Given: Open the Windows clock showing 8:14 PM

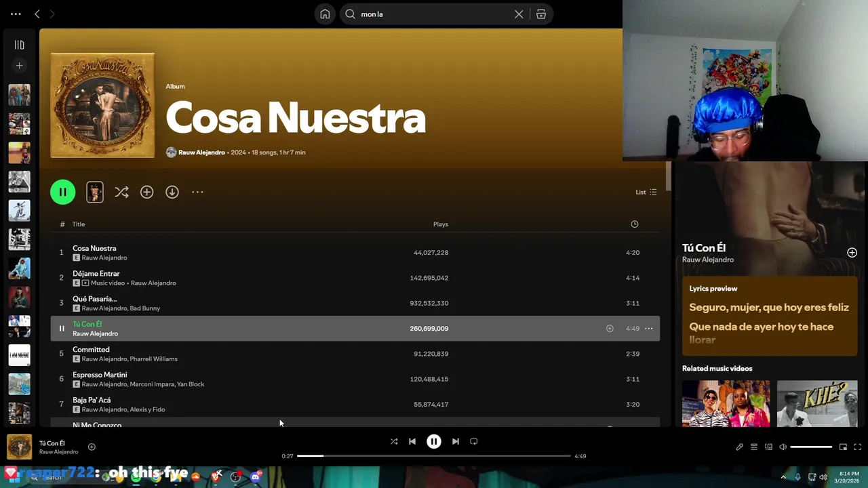Looking at the screenshot, I should (849, 477).
